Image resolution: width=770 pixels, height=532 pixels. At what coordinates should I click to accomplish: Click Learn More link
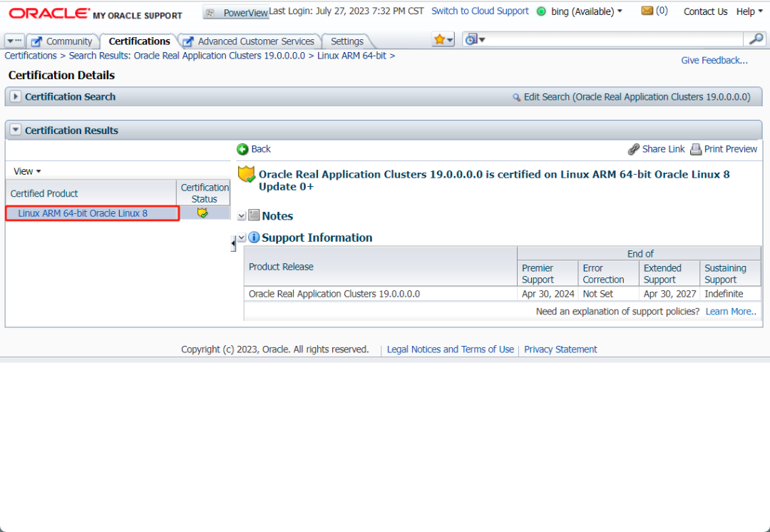tap(731, 312)
